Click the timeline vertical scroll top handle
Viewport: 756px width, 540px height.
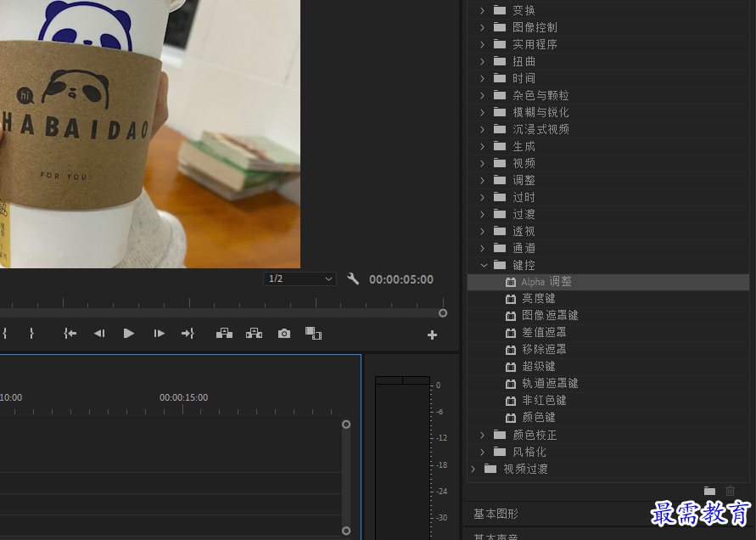[346, 425]
